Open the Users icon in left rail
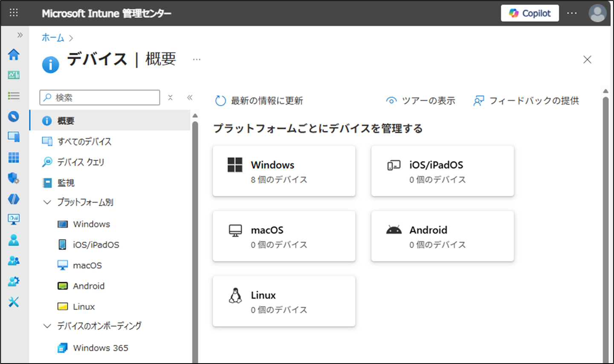Image resolution: width=614 pixels, height=364 pixels. (x=14, y=240)
